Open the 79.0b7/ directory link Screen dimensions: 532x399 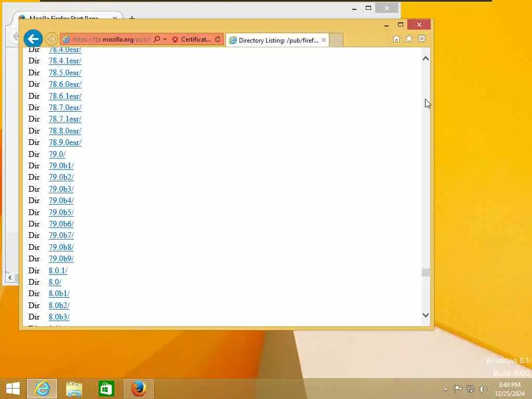pyautogui.click(x=61, y=235)
